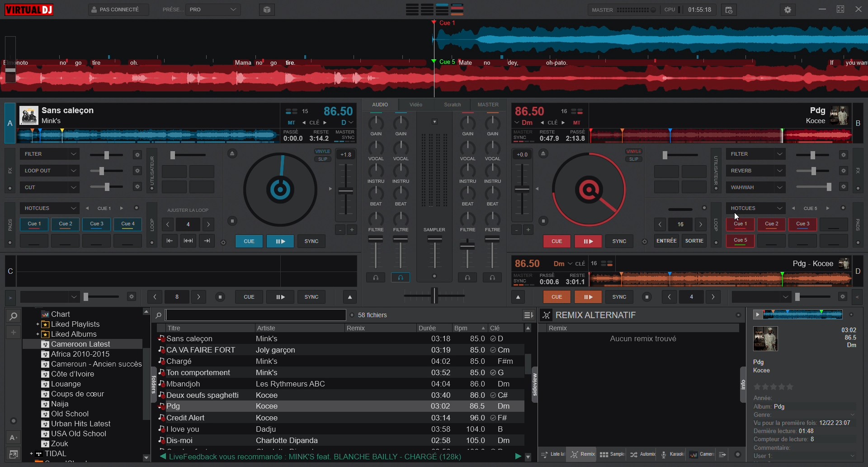
Task: Switch to the AUDIO mixer tab
Action: [380, 105]
